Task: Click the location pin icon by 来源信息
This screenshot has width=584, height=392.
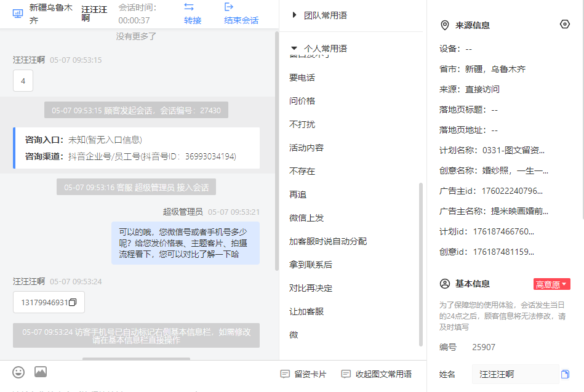Action: tap(445, 25)
